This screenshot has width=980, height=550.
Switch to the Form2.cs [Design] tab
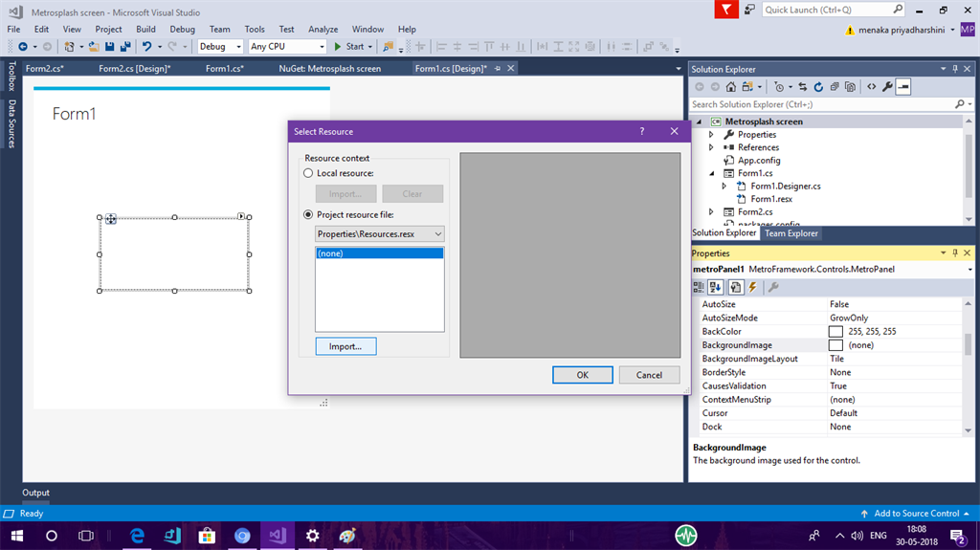coord(134,69)
